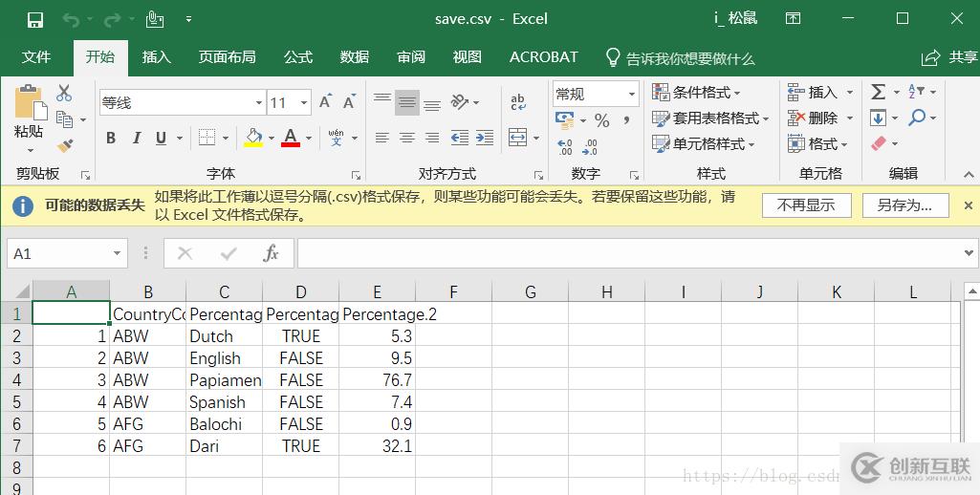The height and width of the screenshot is (495, 980).
Task: Click the text orientation icon
Action: (x=461, y=102)
